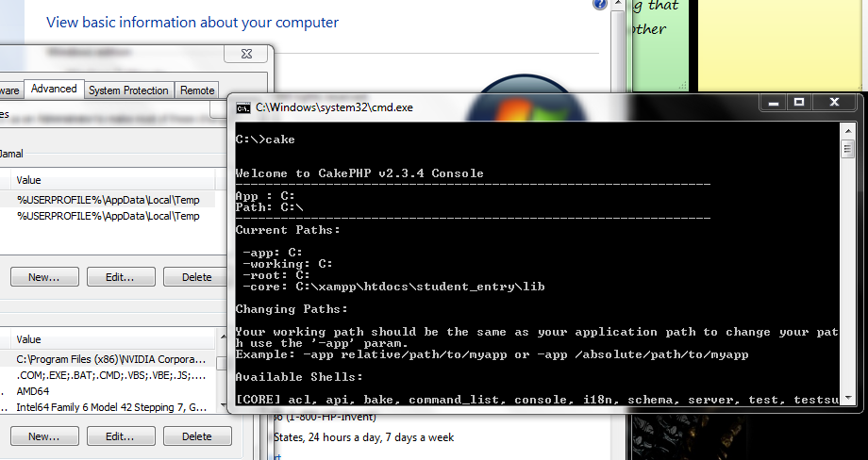Click system variables Value column header

114,339
